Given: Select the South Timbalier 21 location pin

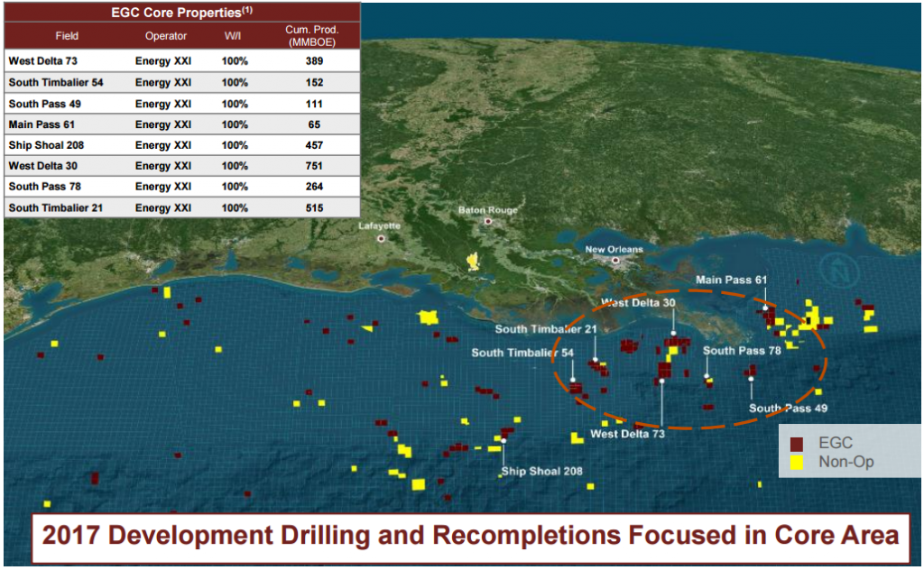Looking at the screenshot, I should (x=595, y=360).
